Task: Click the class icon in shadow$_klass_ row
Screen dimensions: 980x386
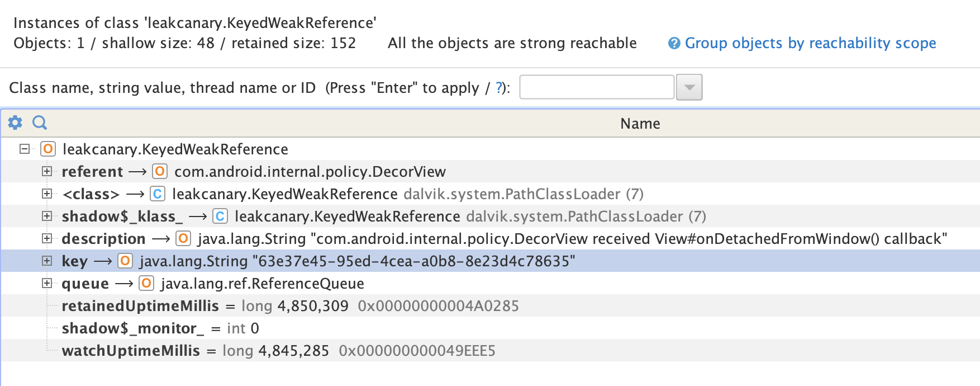Action: click(x=220, y=216)
